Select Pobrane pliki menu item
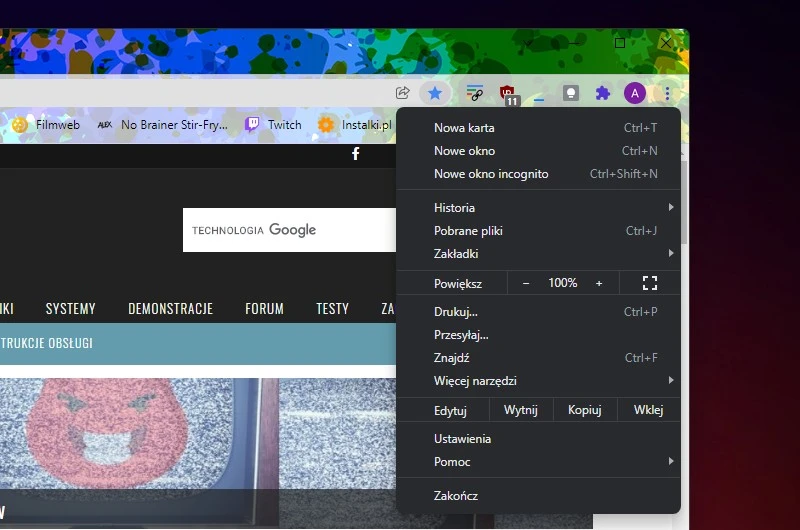Viewport: 800px width, 530px height. point(538,231)
